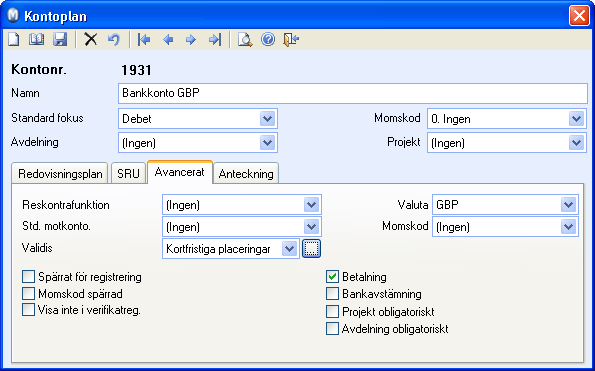595x371 pixels.
Task: Save the account with the floppy disk icon
Action: pyautogui.click(x=60, y=39)
